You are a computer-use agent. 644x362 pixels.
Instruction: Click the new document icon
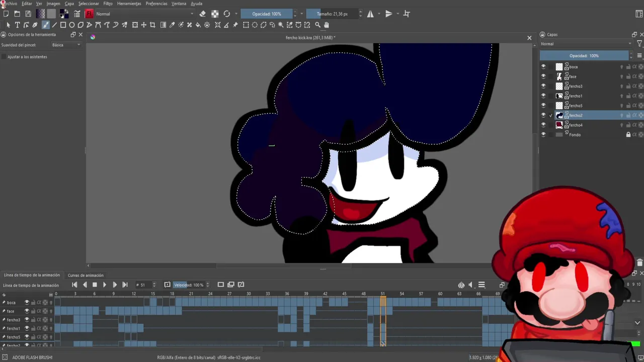point(6,14)
